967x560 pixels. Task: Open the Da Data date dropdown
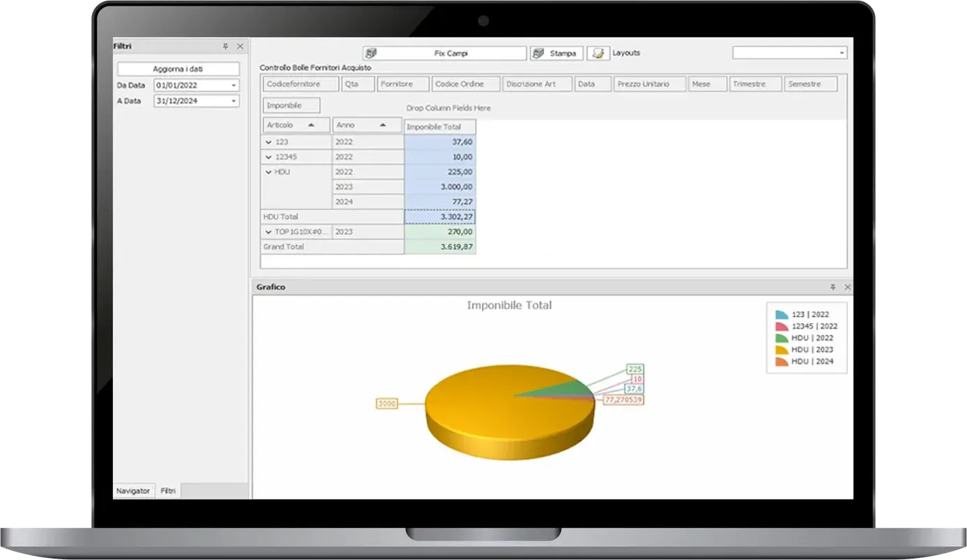(234, 86)
